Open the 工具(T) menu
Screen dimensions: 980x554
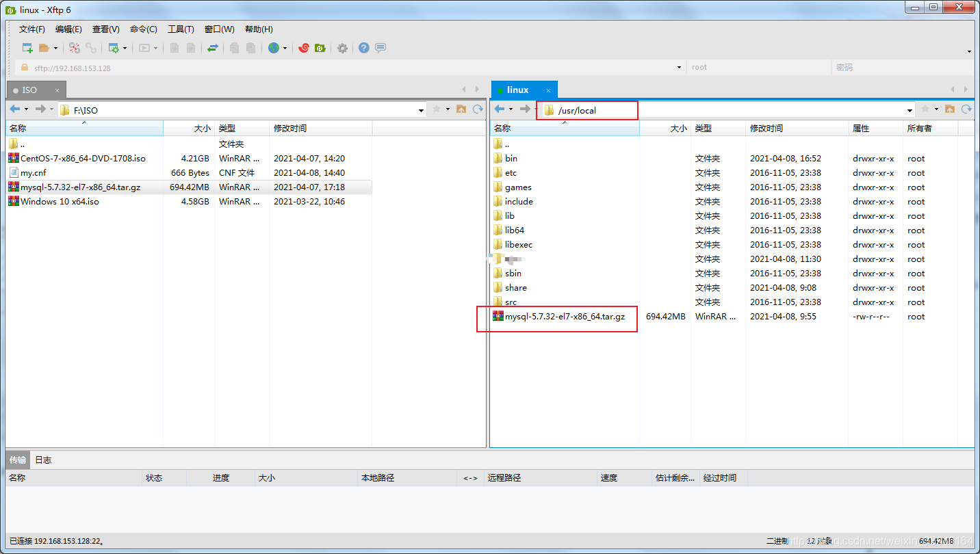181,29
